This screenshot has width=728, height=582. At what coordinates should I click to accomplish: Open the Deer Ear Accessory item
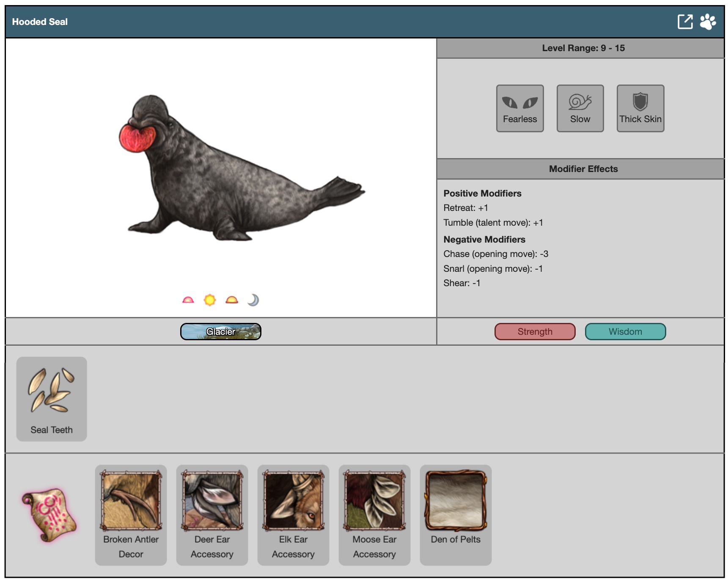coord(212,515)
